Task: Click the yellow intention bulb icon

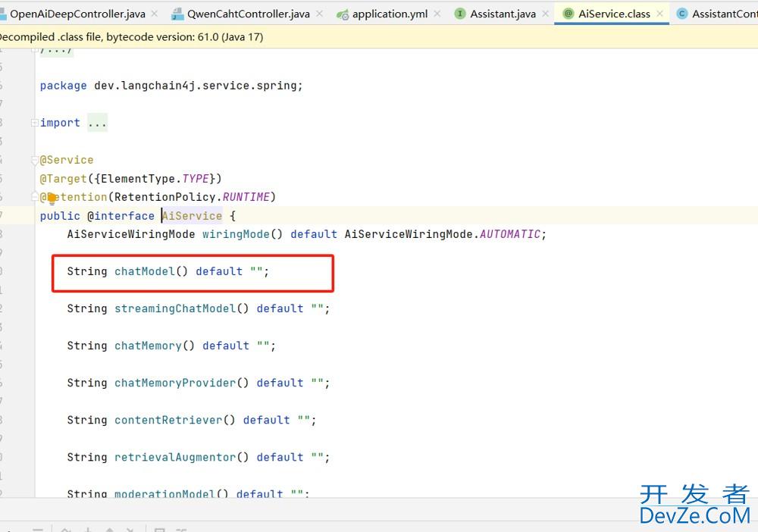Action: [x=52, y=199]
